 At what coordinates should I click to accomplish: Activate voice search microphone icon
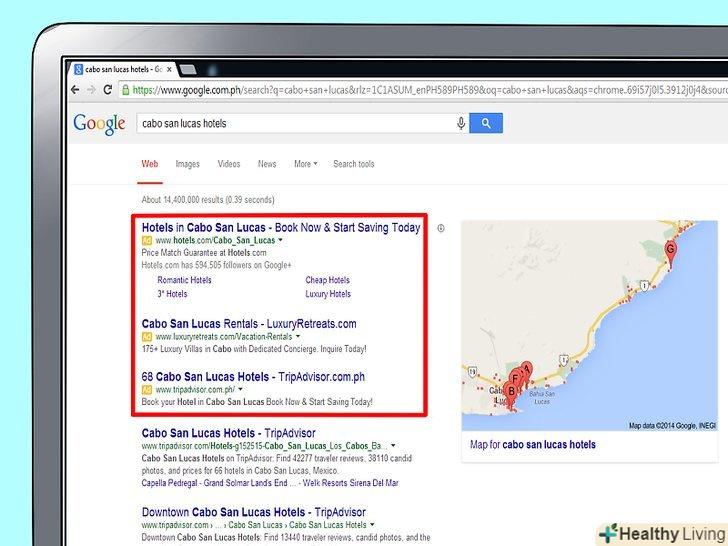[x=461, y=123]
